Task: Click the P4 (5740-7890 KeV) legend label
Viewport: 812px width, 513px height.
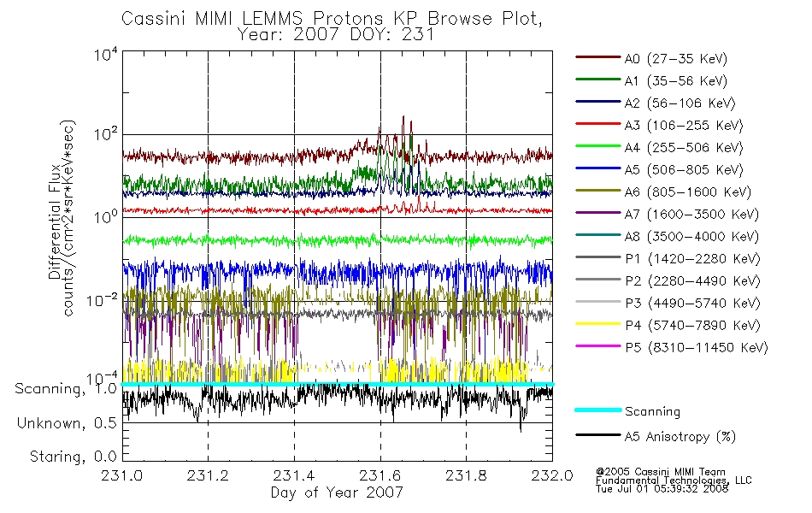Action: point(692,326)
